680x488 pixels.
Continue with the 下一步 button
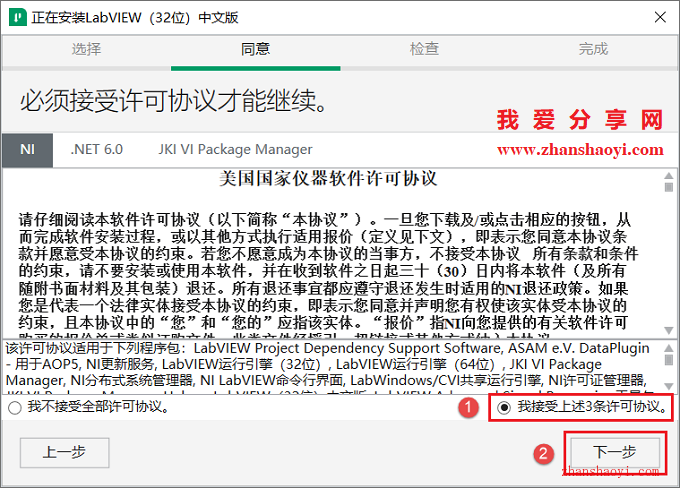615,452
